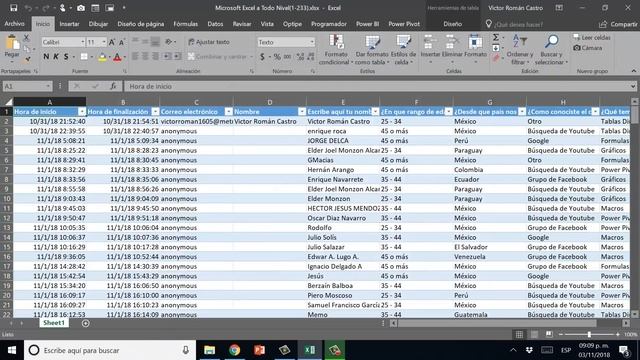Click the taskbar search box
Image resolution: width=640 pixels, height=360 pixels.
click(110, 350)
